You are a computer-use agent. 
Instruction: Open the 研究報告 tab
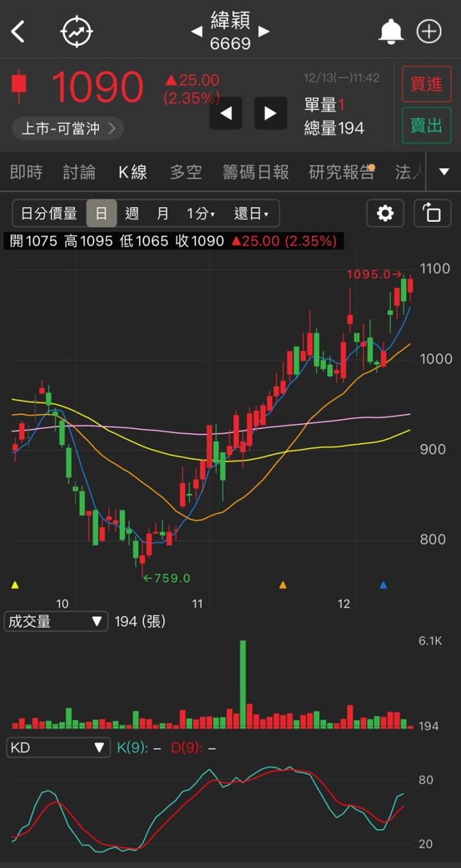[x=341, y=172]
